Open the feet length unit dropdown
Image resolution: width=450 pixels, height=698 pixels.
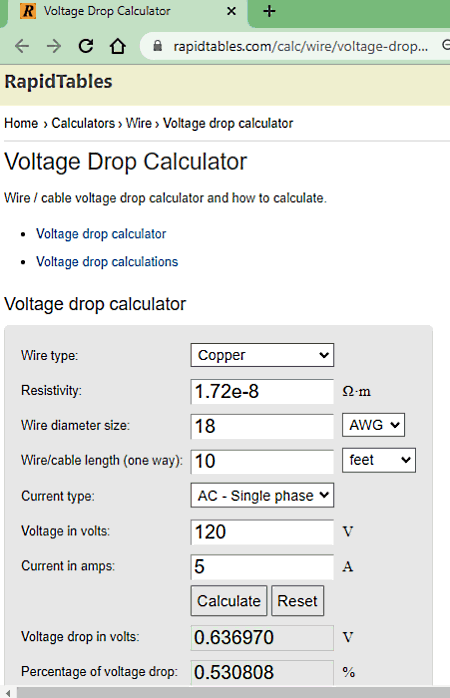(x=379, y=460)
